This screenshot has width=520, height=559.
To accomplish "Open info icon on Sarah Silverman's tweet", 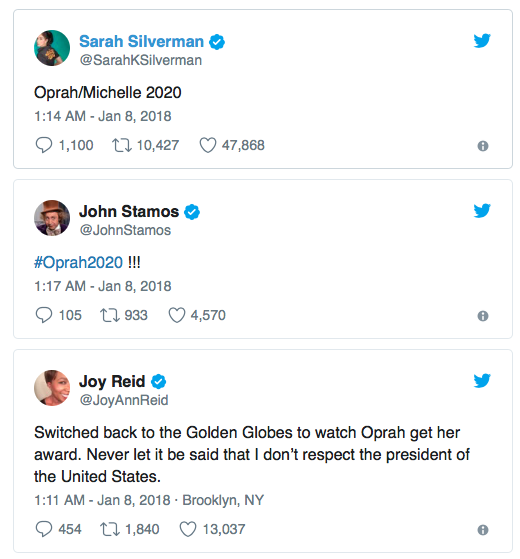I will [483, 146].
